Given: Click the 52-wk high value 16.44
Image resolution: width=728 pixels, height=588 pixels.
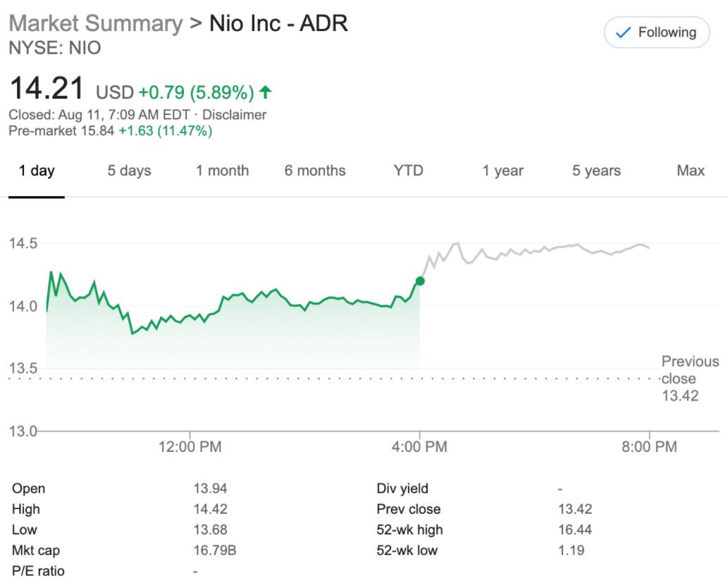Looking at the screenshot, I should point(577,529).
